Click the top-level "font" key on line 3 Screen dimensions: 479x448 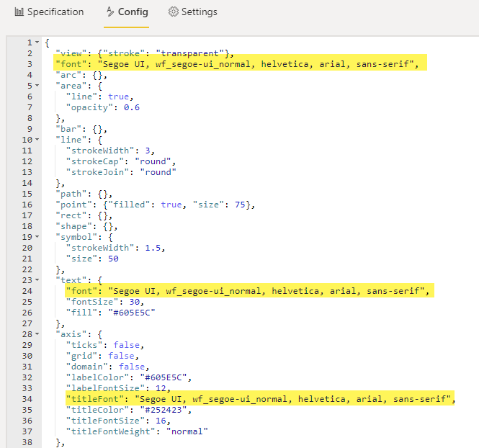click(x=71, y=64)
